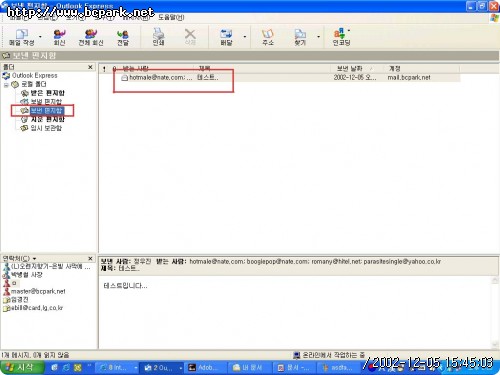
Task: Open the 지운 편지함 deleted items folder
Action: tap(47, 119)
